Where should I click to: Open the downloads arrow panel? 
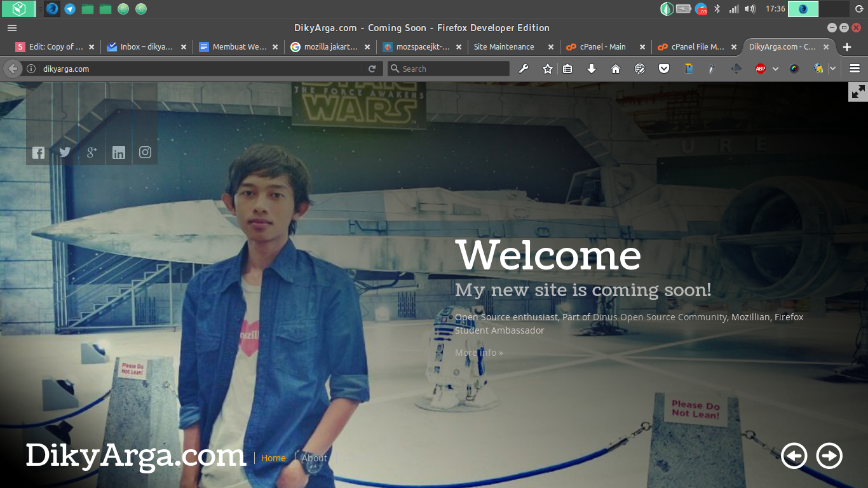coord(592,69)
